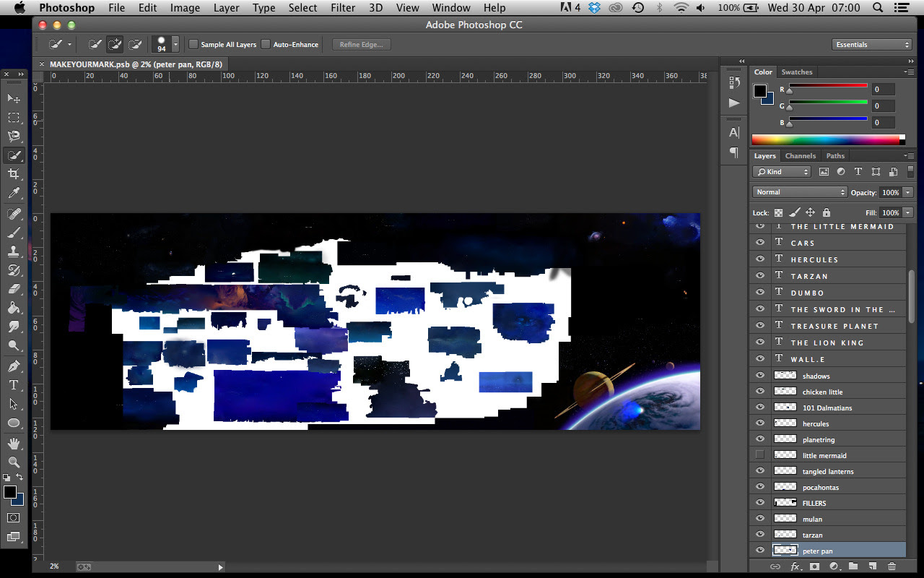Select the Hand tool
This screenshot has width=924, height=578.
pos(14,443)
